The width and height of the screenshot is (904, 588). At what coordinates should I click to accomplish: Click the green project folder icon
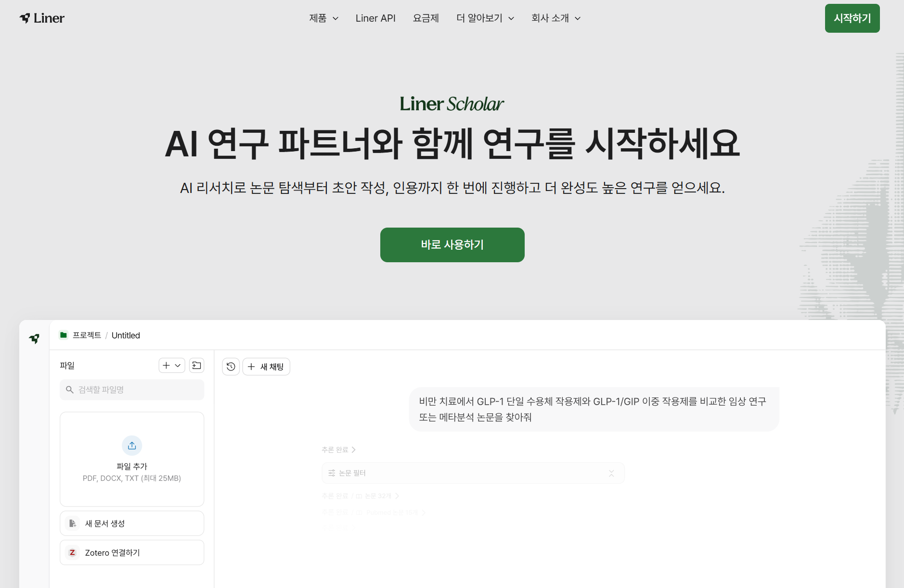(64, 335)
